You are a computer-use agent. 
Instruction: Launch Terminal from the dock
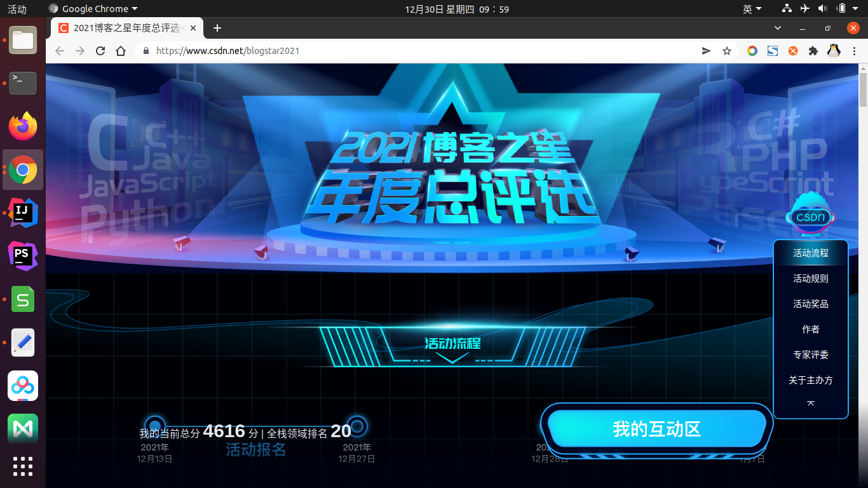[x=23, y=83]
